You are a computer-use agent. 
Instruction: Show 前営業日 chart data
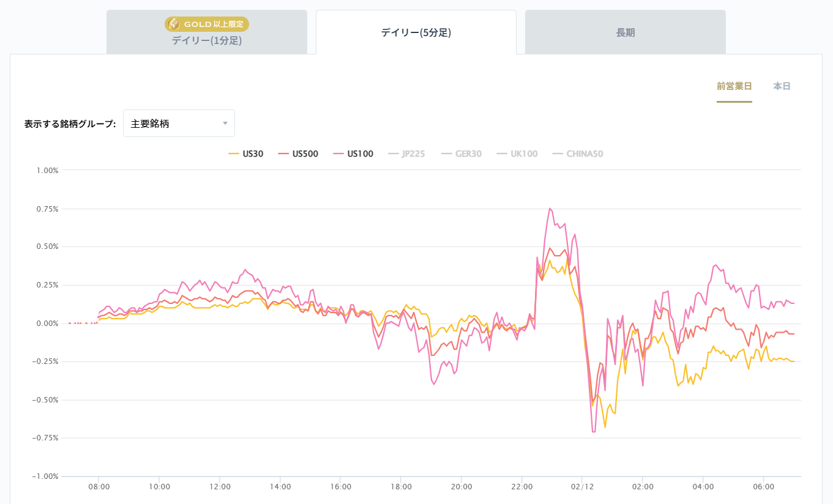(734, 86)
